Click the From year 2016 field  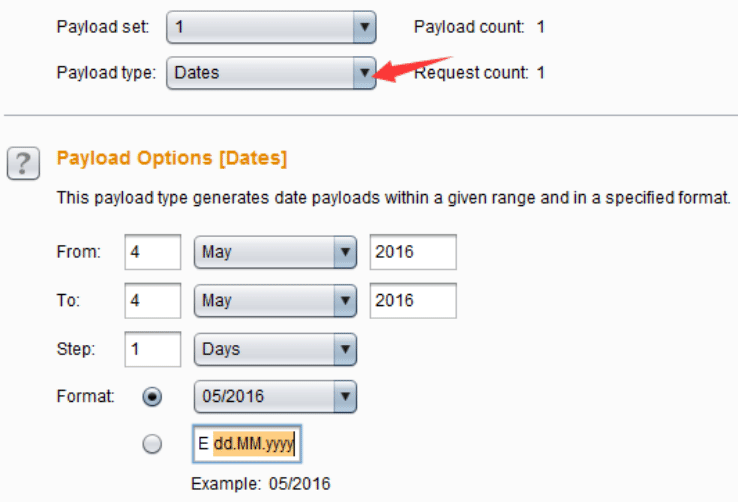[x=413, y=252]
